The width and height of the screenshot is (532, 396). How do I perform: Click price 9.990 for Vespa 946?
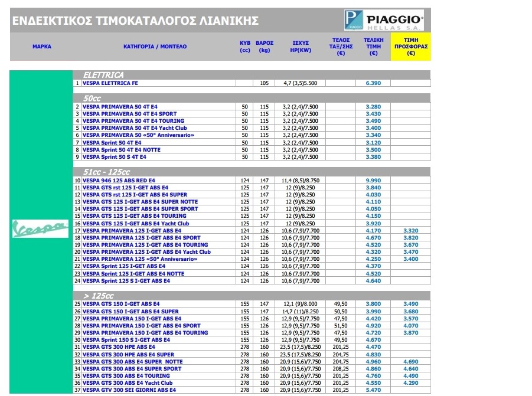click(x=373, y=181)
